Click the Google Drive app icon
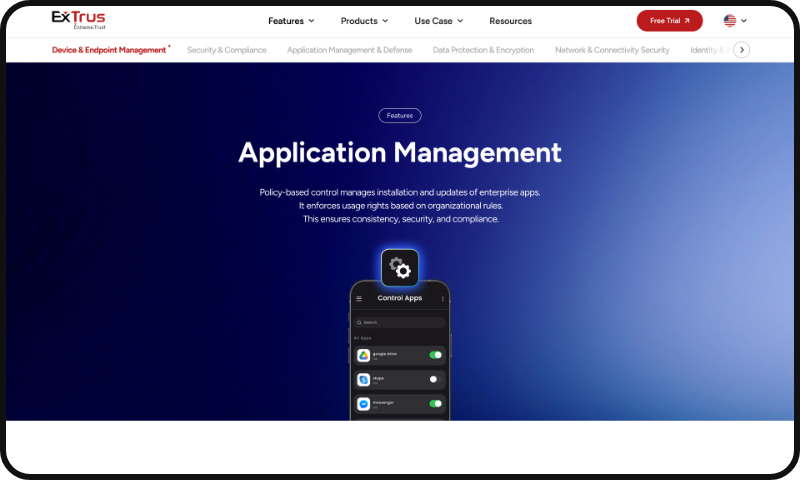Screen dimensions: 800x480 point(363,356)
